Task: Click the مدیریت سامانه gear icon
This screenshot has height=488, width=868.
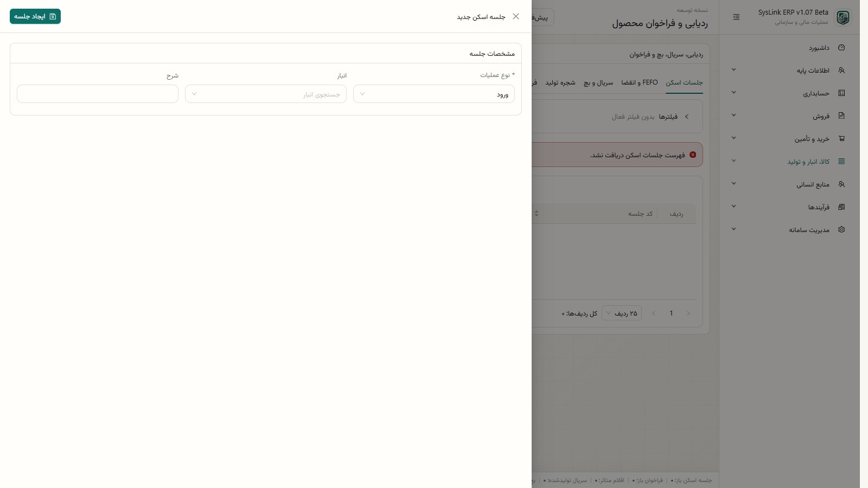Action: [841, 230]
